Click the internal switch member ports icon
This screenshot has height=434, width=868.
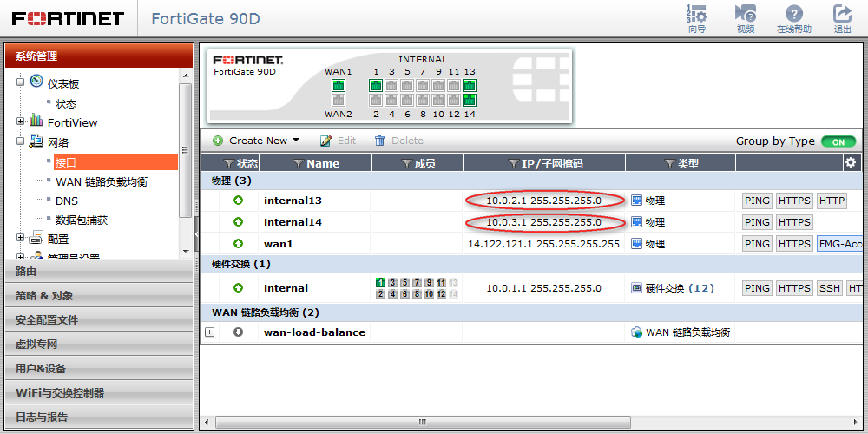point(417,288)
